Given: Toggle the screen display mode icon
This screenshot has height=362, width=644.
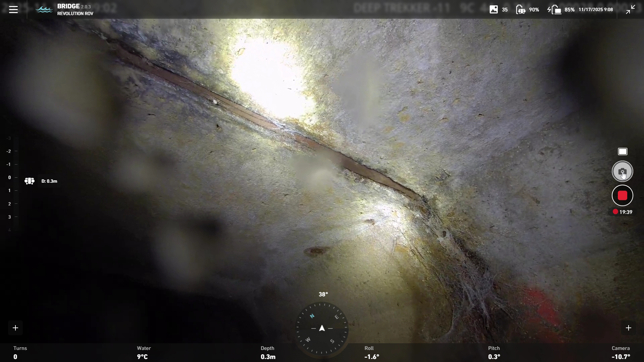Looking at the screenshot, I should (x=623, y=152).
